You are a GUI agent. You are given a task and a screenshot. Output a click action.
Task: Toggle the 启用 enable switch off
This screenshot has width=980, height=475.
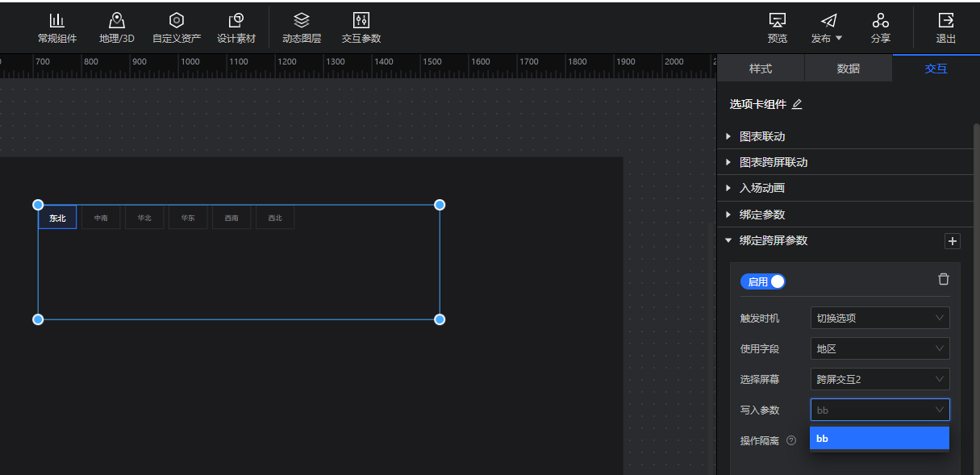pos(763,281)
